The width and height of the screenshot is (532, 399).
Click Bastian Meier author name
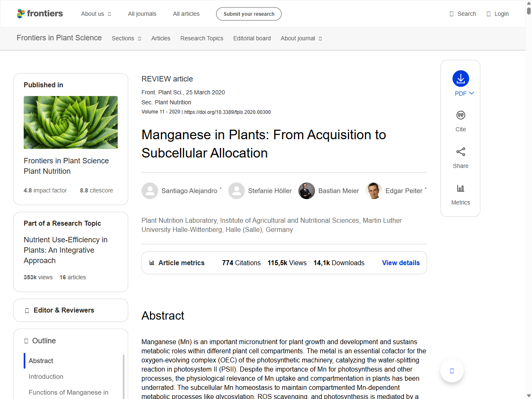click(338, 191)
